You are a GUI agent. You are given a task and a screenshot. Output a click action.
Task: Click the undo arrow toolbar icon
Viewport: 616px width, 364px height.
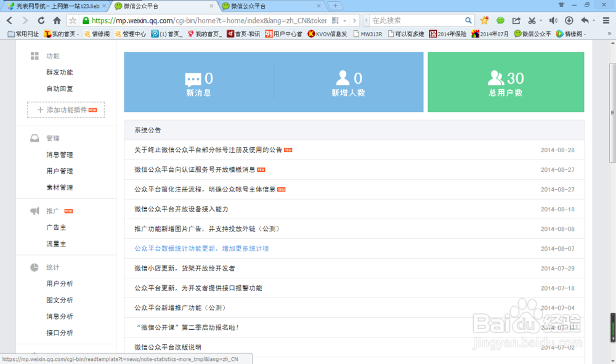[585, 20]
